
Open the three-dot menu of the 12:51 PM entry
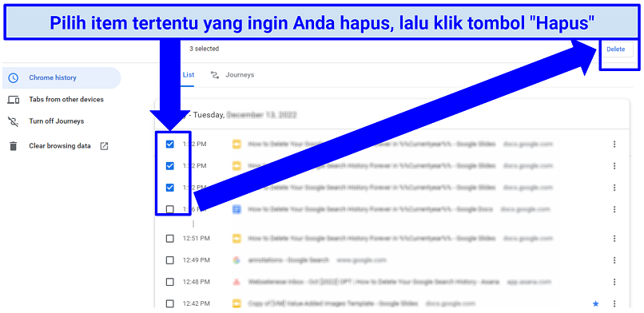pos(614,238)
